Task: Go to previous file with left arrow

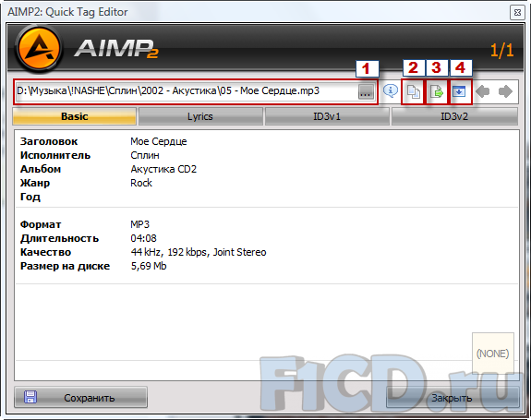Action: pyautogui.click(x=483, y=91)
